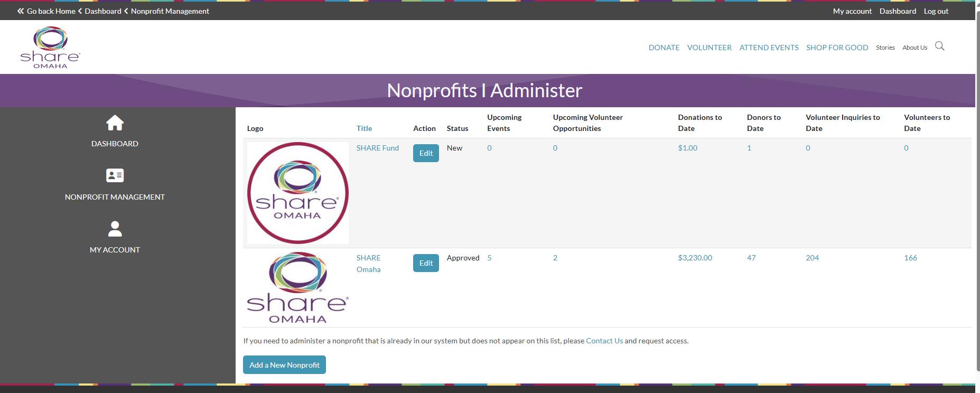Click Nonprofit Management breadcrumb
This screenshot has height=393, width=980.
click(170, 11)
